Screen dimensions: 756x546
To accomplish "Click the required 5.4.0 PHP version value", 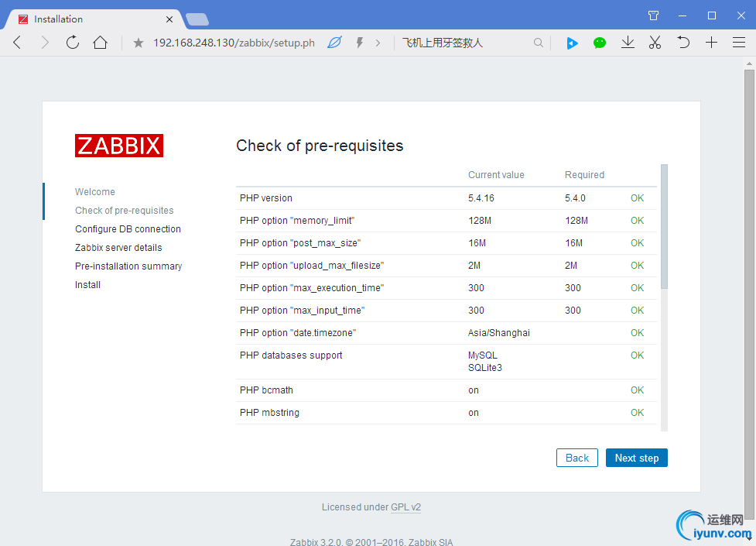I will (575, 198).
